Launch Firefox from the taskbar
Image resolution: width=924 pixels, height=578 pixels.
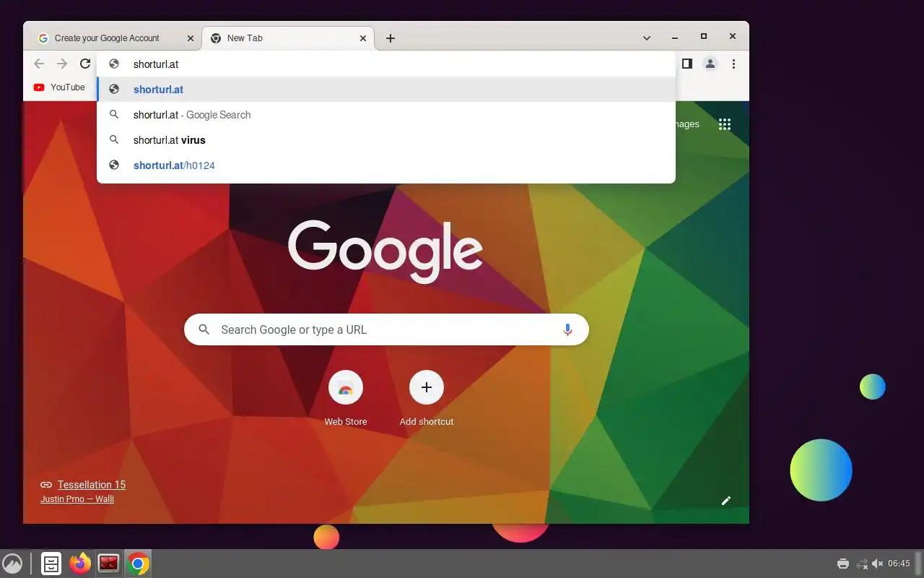pyautogui.click(x=80, y=564)
